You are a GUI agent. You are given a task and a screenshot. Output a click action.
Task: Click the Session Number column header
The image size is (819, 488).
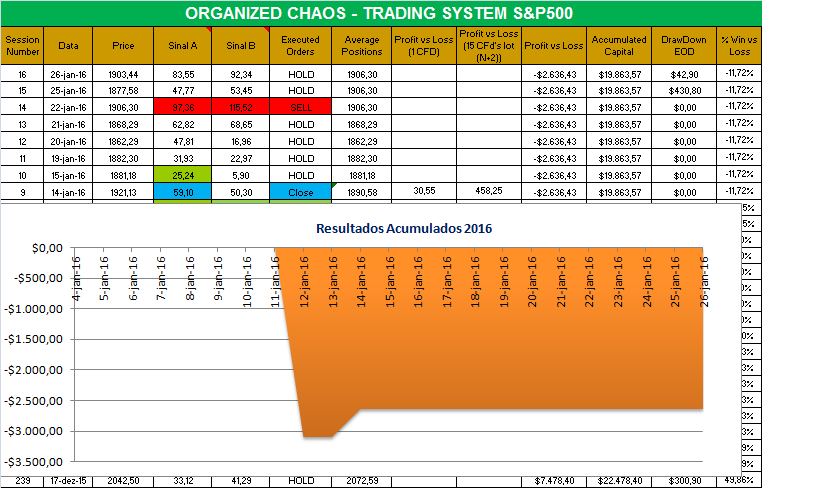pos(22,46)
